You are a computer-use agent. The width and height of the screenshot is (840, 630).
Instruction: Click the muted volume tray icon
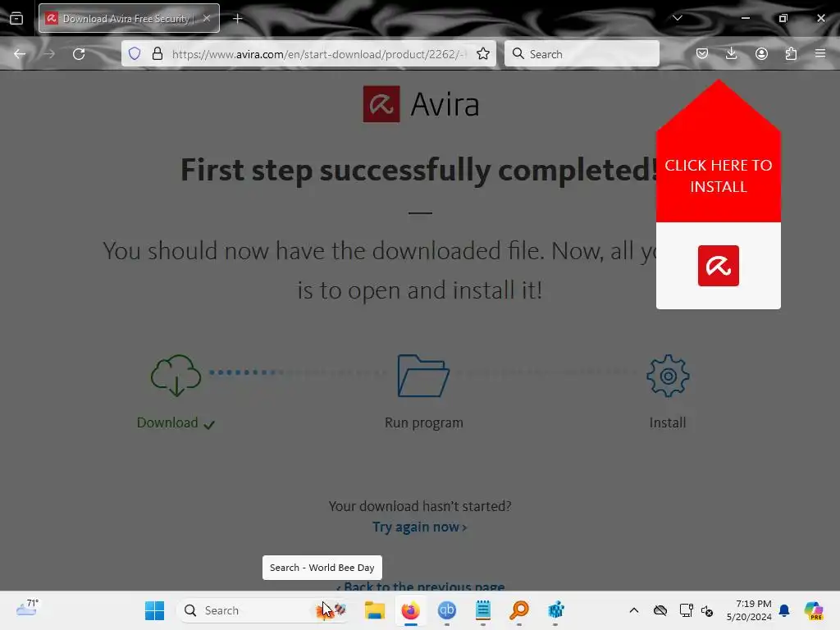pyautogui.click(x=707, y=610)
